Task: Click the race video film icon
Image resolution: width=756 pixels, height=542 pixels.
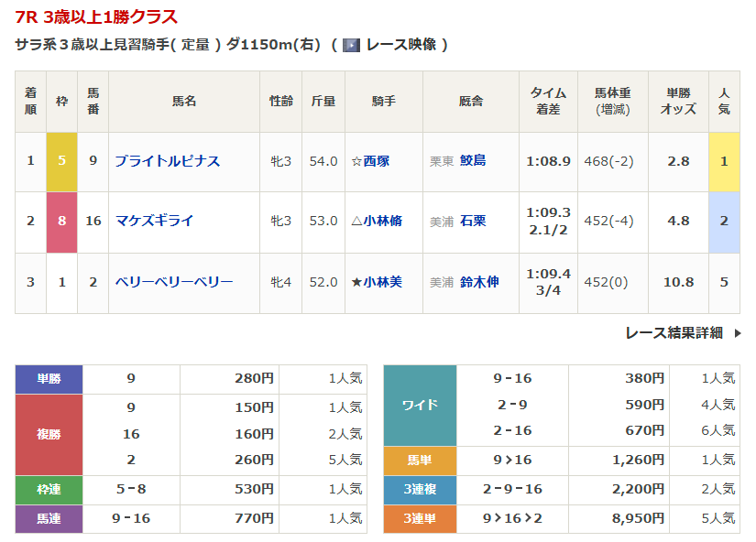Action: tap(351, 45)
